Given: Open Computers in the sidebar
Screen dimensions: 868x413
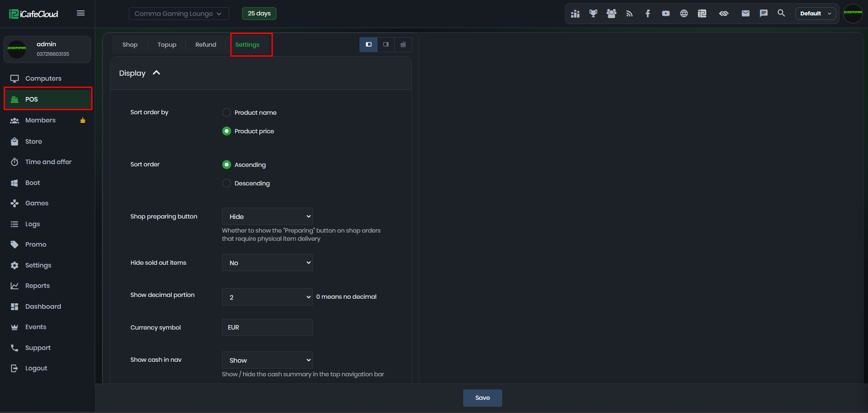Looking at the screenshot, I should point(48,78).
